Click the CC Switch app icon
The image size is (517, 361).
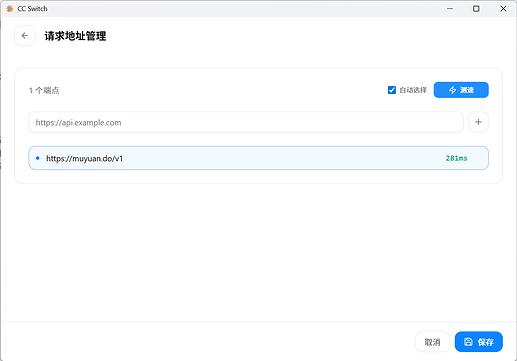coord(10,9)
